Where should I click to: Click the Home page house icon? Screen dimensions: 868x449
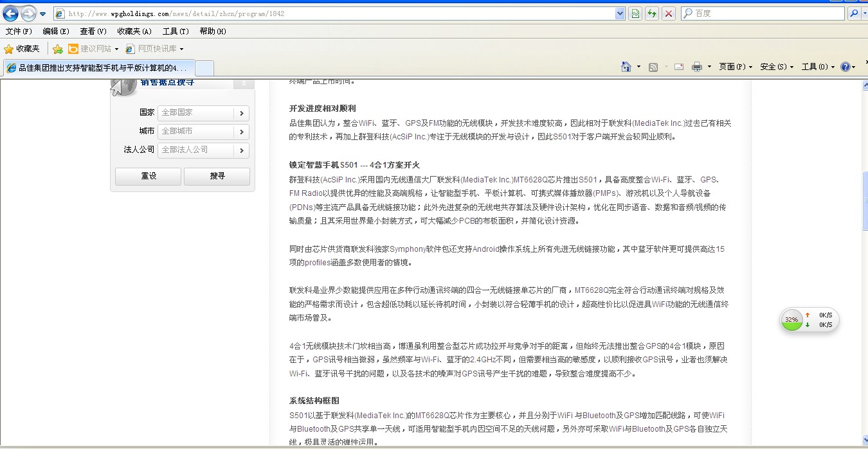pyautogui.click(x=626, y=67)
